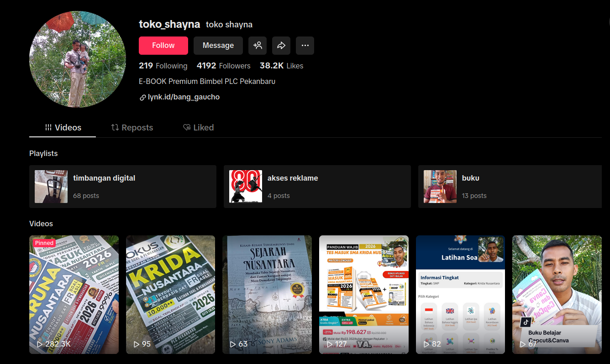
Task: Open the three-dots more options menu
Action: click(x=305, y=46)
